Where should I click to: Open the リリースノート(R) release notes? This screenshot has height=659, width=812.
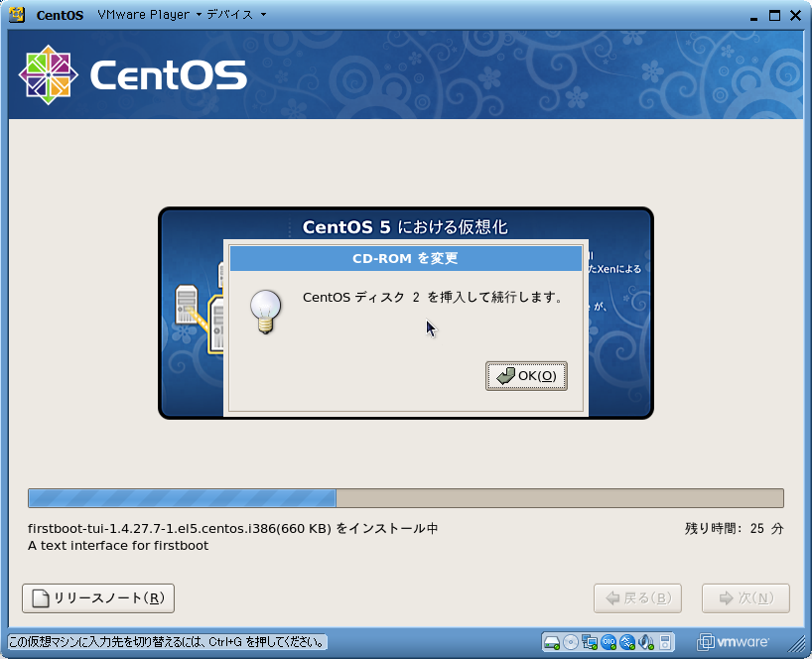tap(98, 598)
